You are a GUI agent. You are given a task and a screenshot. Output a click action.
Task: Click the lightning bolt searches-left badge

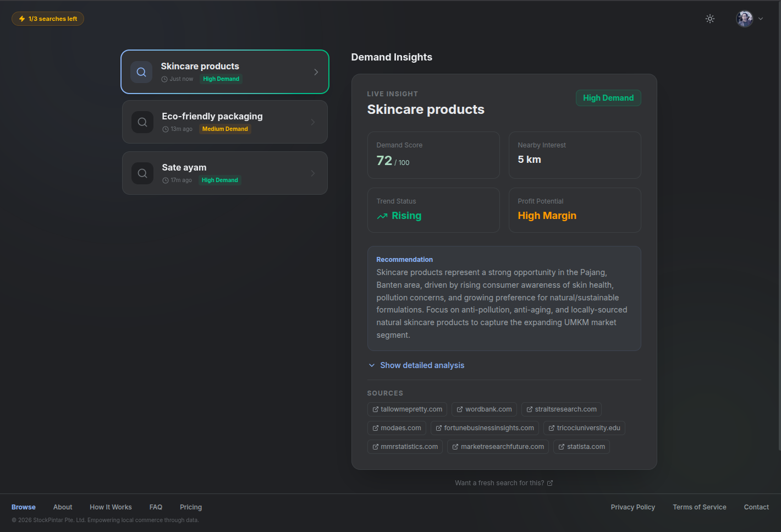48,19
